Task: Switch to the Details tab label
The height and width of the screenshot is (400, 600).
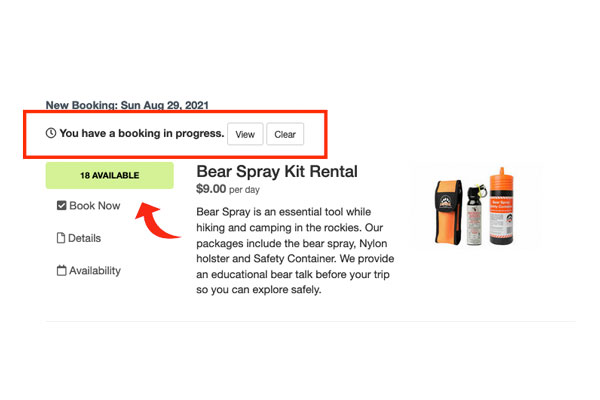Action: (85, 238)
